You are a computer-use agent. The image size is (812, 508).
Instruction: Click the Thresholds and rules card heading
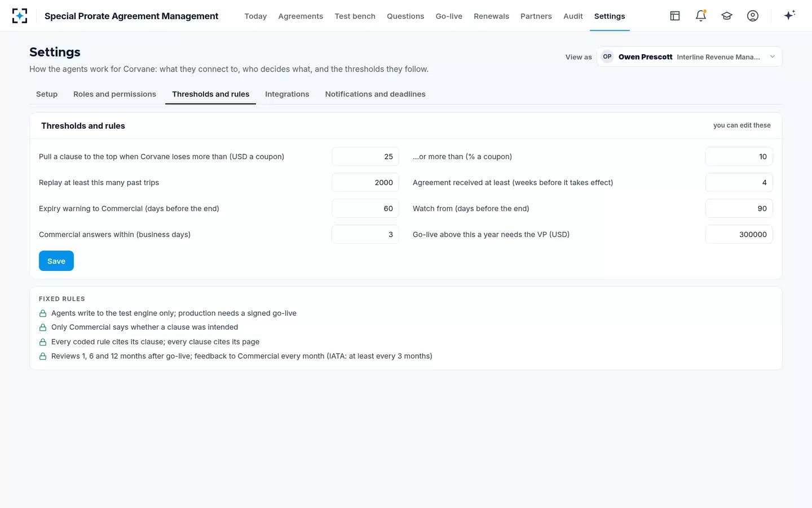83,126
